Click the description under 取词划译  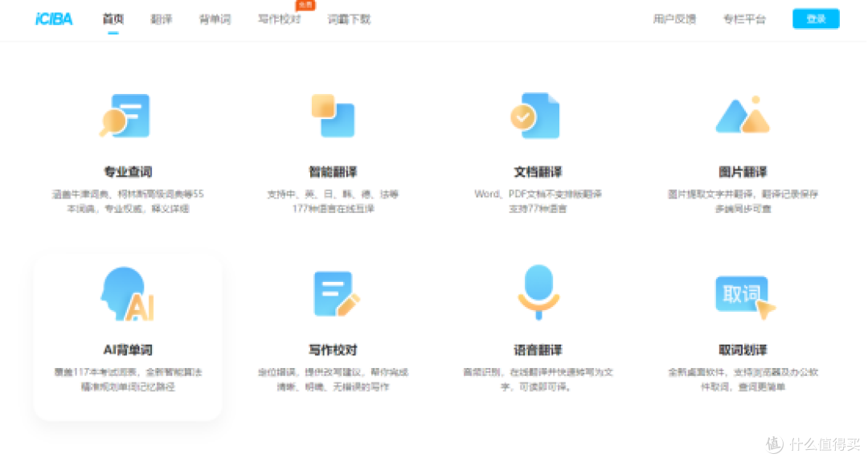tap(743, 379)
